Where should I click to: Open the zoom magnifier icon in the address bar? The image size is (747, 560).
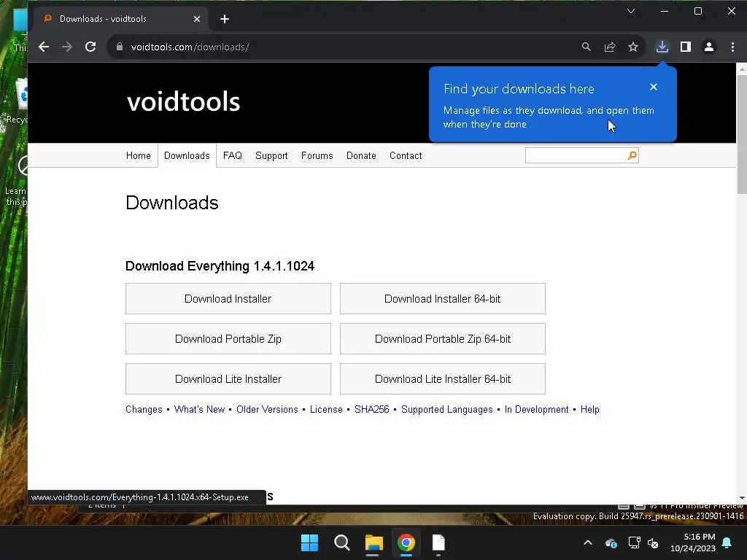coord(587,47)
